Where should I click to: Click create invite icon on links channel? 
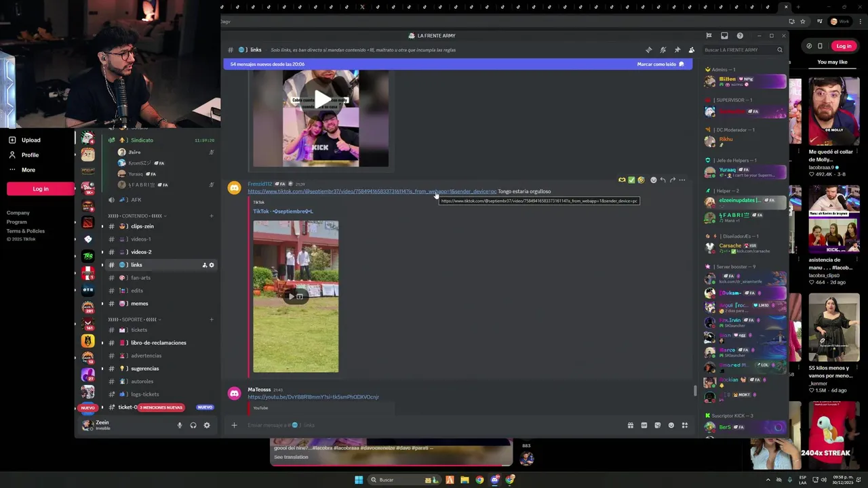204,265
